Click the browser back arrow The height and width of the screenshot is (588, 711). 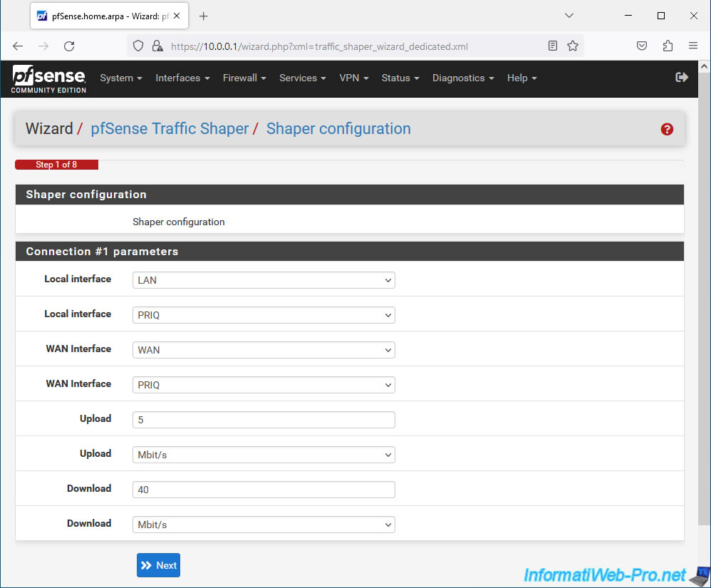click(18, 46)
